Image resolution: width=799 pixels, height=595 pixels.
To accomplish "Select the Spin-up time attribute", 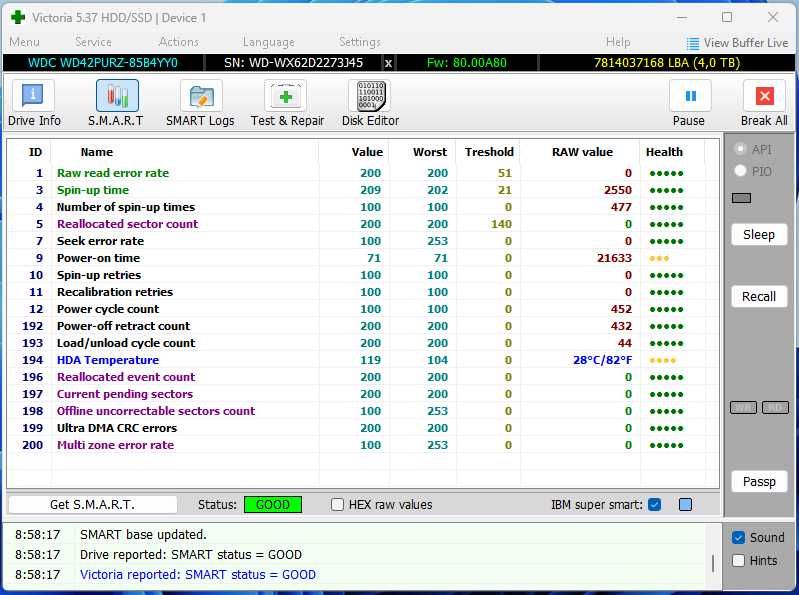I will [362, 190].
